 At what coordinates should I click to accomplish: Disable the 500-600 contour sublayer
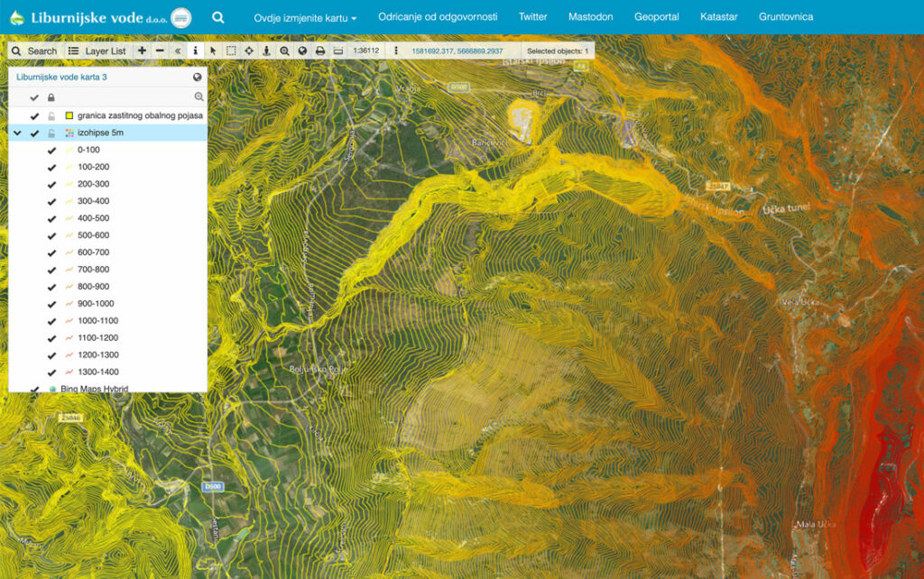point(51,235)
